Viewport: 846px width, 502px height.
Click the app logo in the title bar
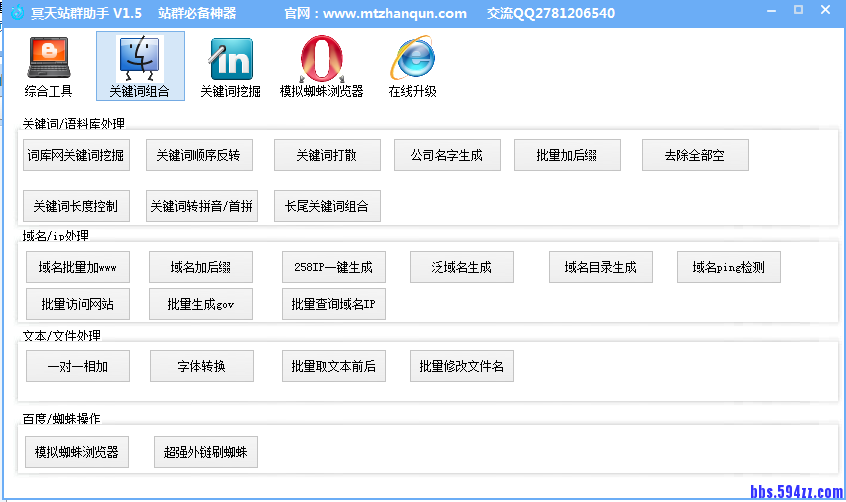point(17,12)
